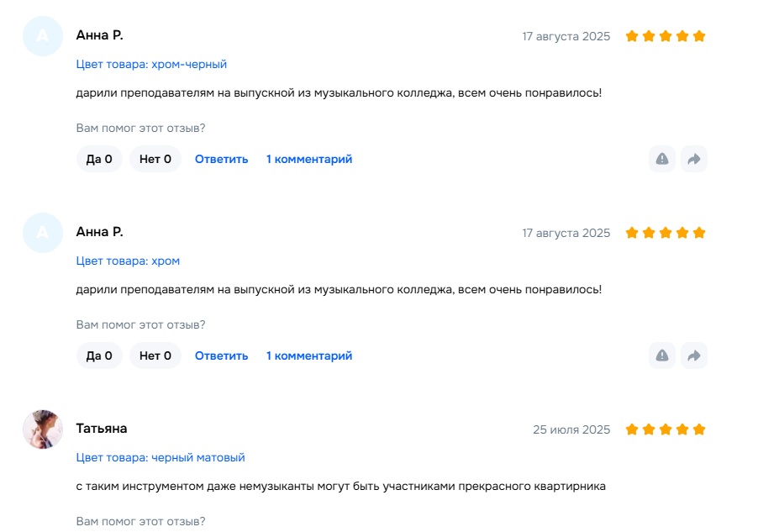Open 'Цвет товара: черный матовый' link
758x532 pixels.
click(x=161, y=457)
